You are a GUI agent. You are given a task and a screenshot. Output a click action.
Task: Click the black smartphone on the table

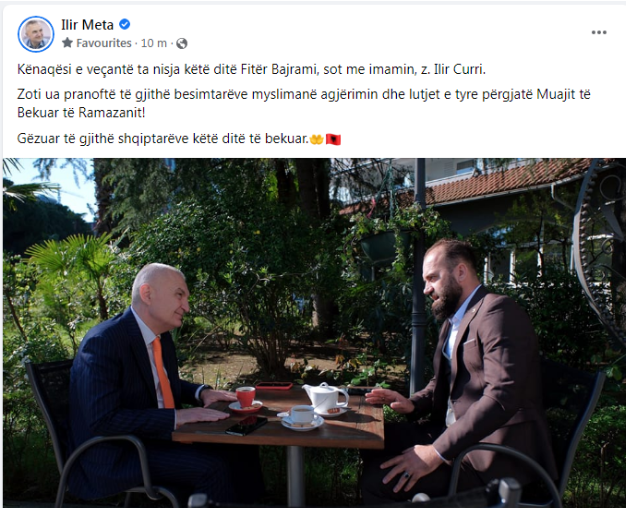pyautogui.click(x=246, y=426)
